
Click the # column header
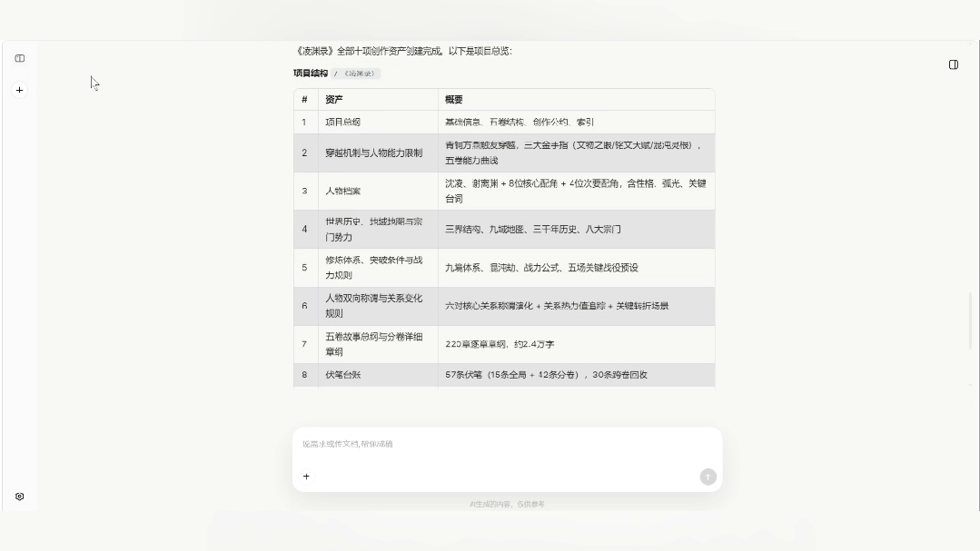click(x=305, y=99)
